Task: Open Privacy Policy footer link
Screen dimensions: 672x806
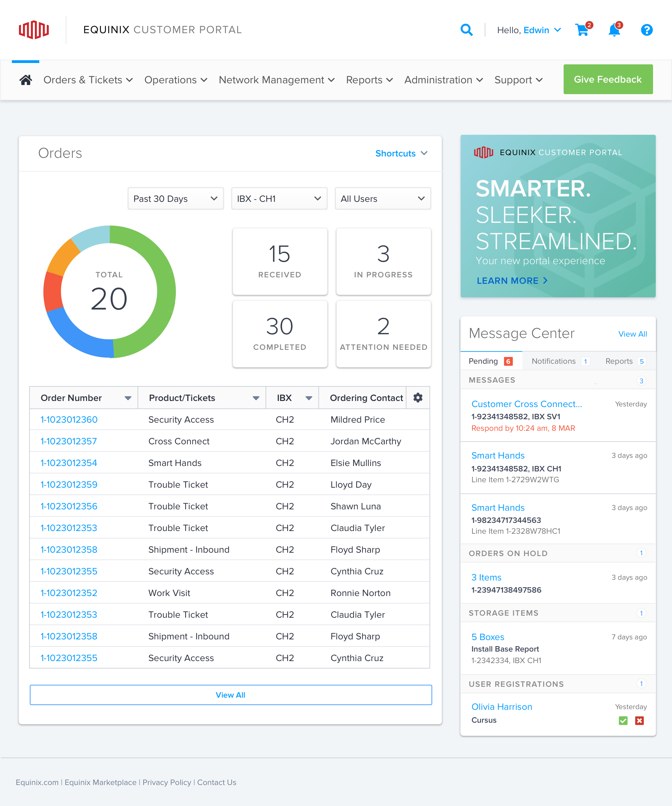Action: (x=167, y=782)
